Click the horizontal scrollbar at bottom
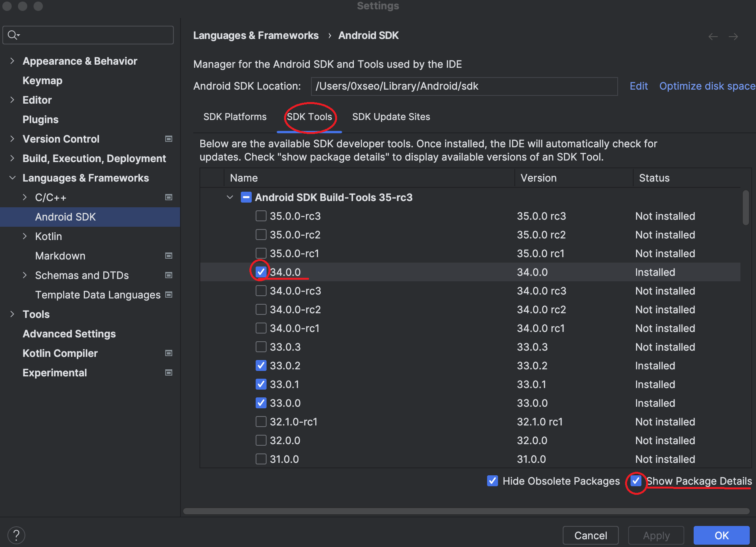756x547 pixels. coord(466,511)
